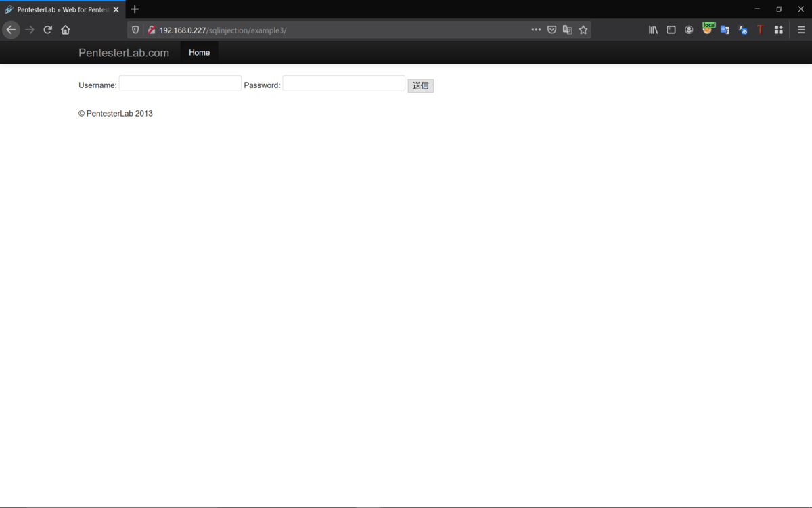
Task: Close the browser window
Action: click(x=801, y=9)
